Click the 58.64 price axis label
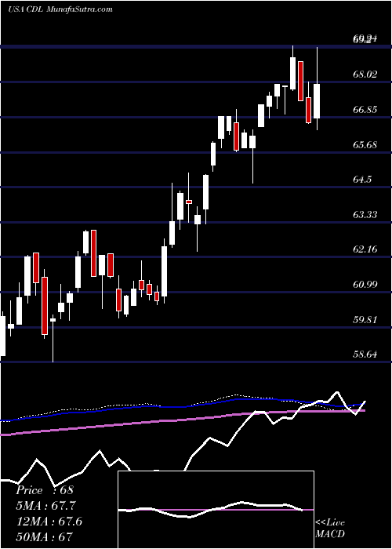Screen dimensions: 392x549 pos(365,354)
